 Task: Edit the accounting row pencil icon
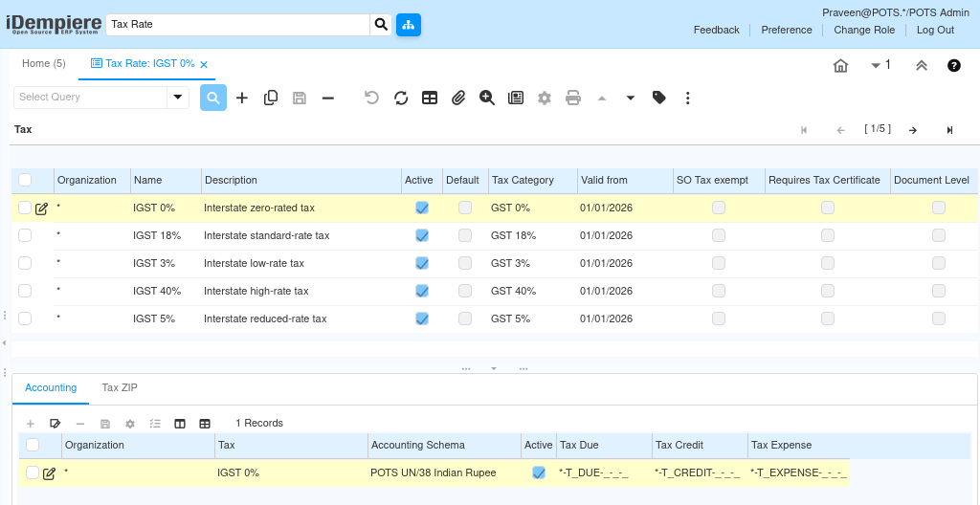click(50, 473)
